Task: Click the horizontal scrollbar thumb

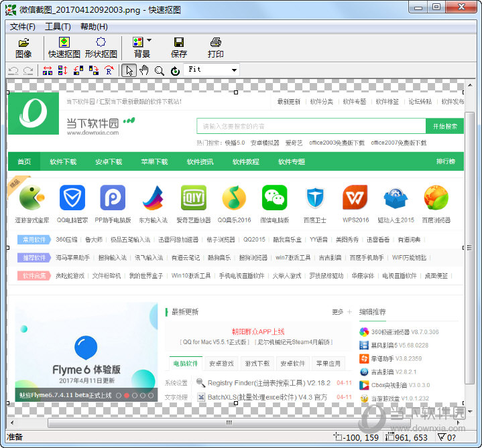Action: pyautogui.click(x=229, y=423)
